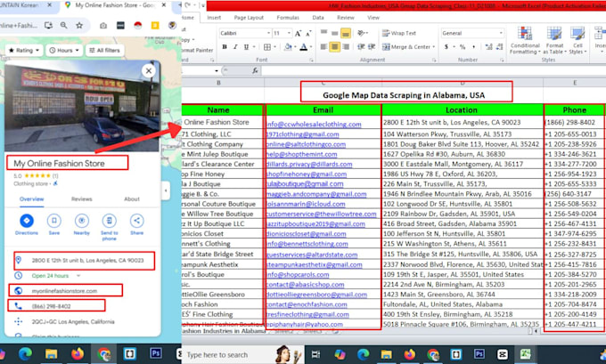Expand the Name Box dropdown arrow

pos(217,70)
